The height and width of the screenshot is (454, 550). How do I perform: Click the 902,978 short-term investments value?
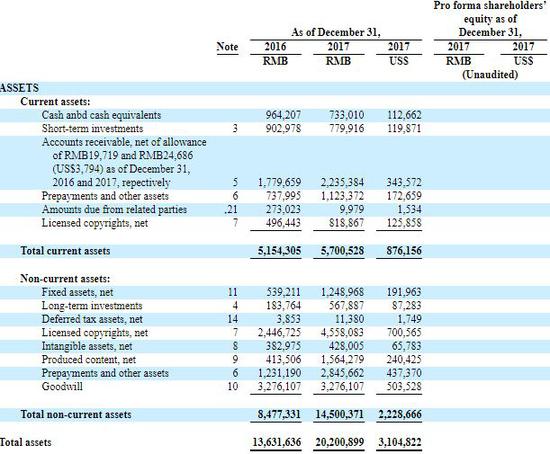(x=283, y=128)
